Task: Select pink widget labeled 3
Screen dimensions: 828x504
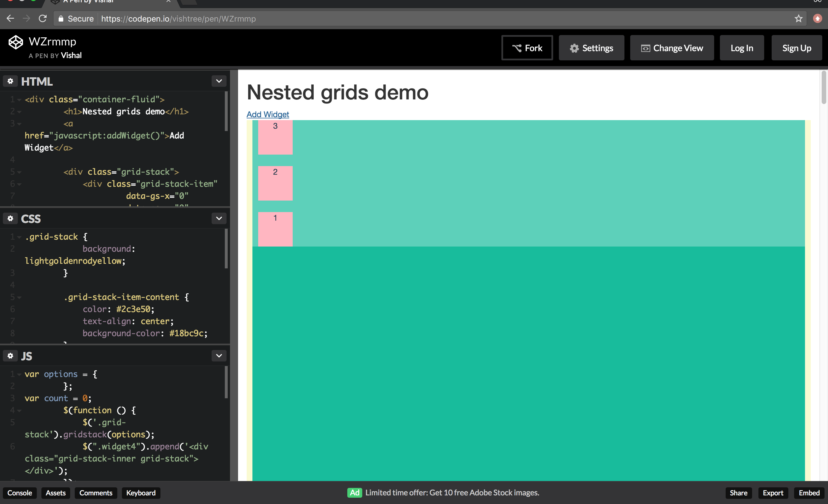Action: (275, 137)
